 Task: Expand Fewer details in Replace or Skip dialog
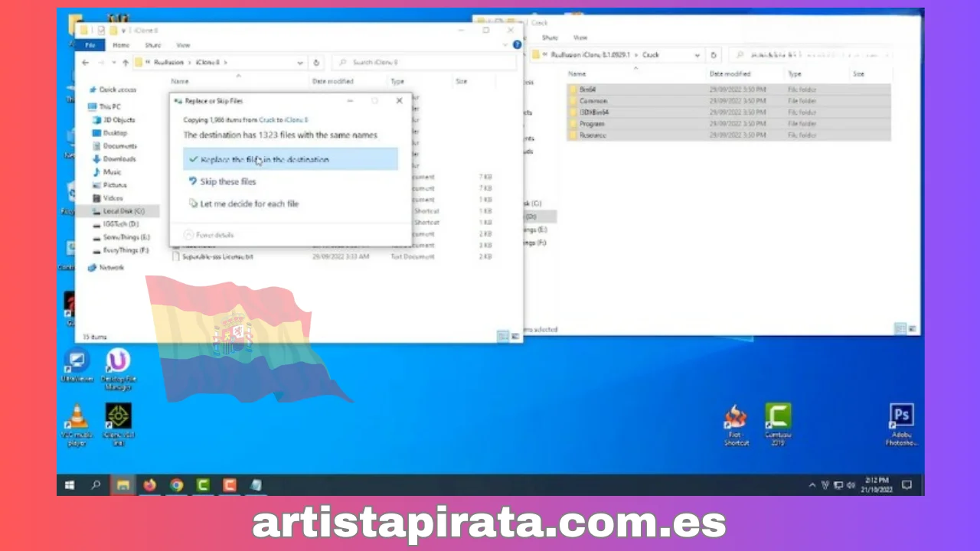tap(209, 235)
